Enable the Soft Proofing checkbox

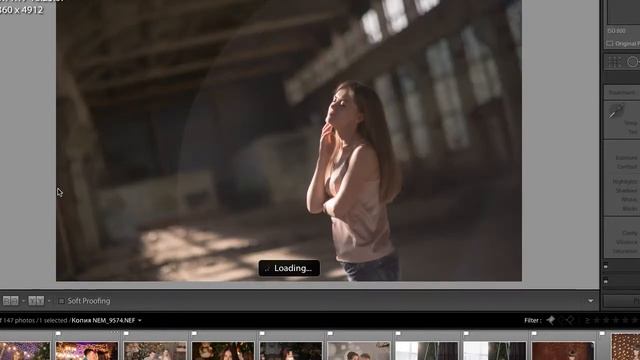(x=61, y=301)
